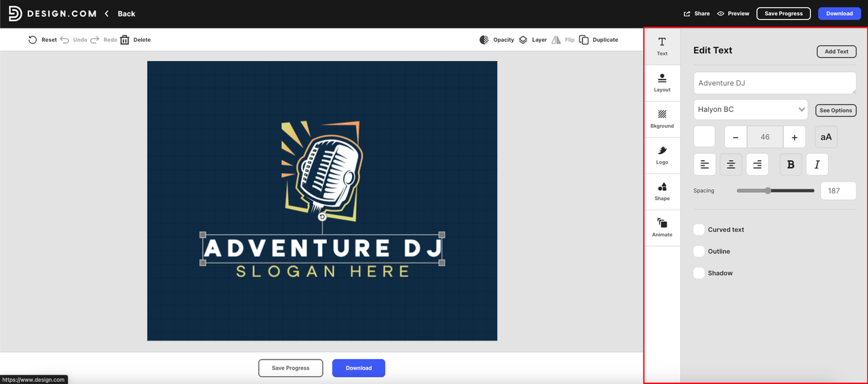
Task: Click the Reset circular arrow icon
Action: 33,40
